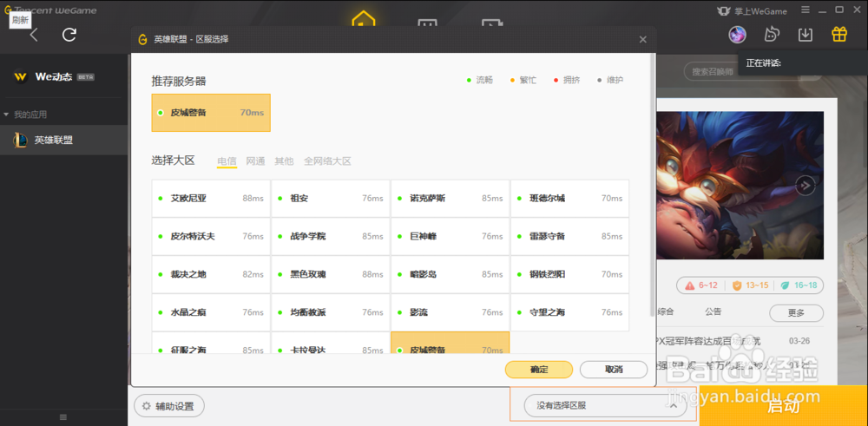
Task: Switch to 全网络大区 tab
Action: pos(327,161)
